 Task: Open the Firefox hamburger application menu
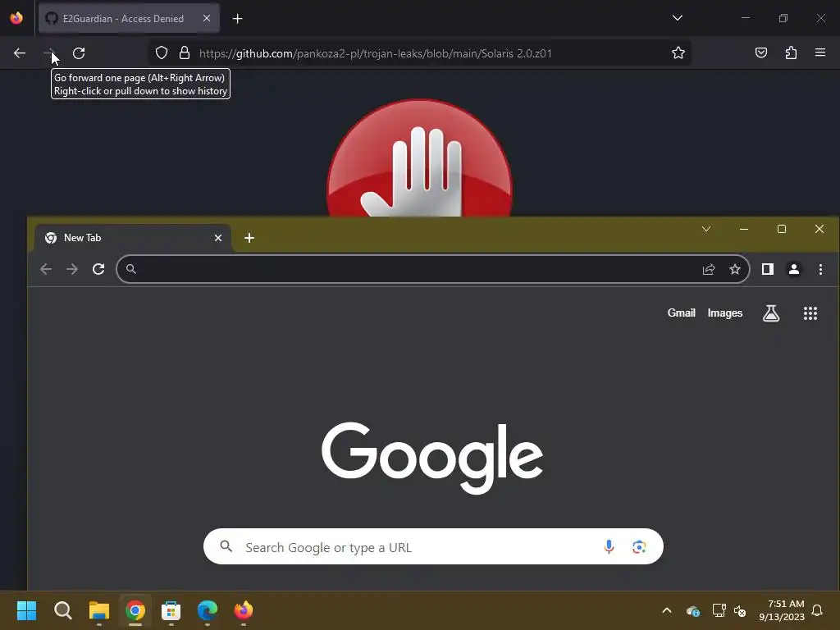tap(819, 52)
